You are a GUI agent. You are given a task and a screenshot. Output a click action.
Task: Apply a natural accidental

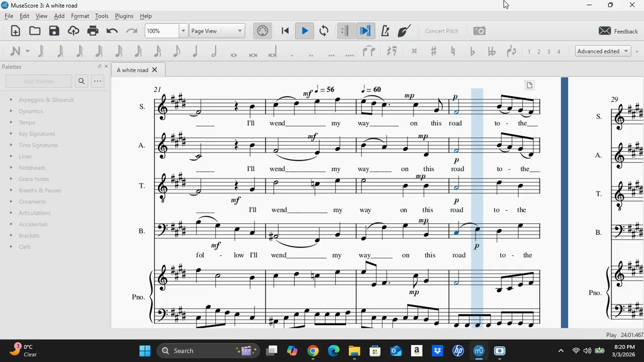[453, 51]
